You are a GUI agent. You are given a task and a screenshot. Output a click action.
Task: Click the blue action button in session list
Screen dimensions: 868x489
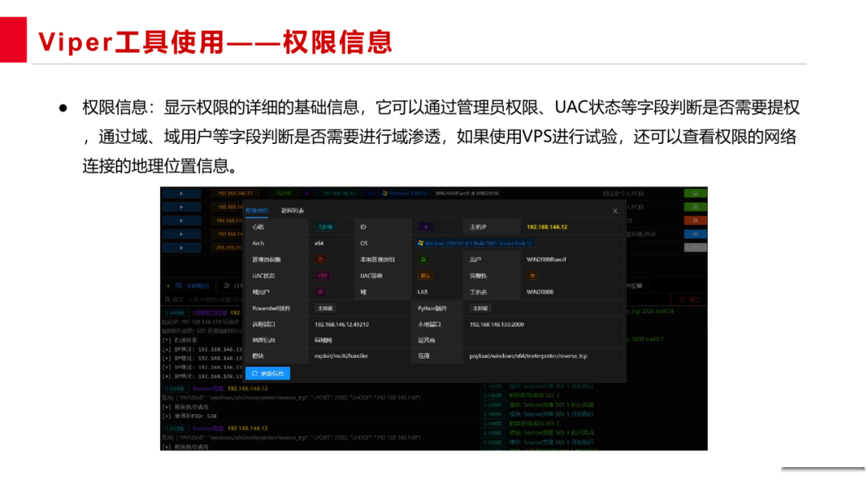point(695,234)
